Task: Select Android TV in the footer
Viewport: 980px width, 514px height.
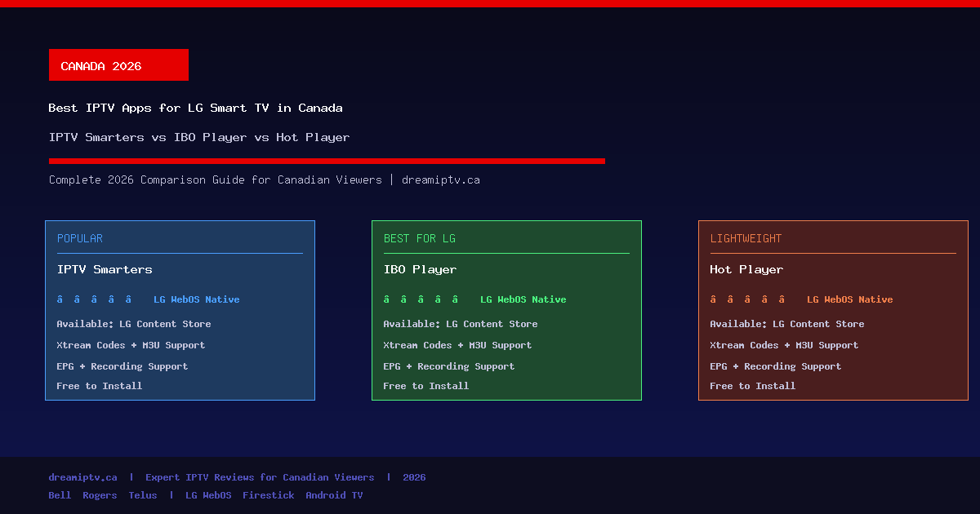Action: pos(334,495)
